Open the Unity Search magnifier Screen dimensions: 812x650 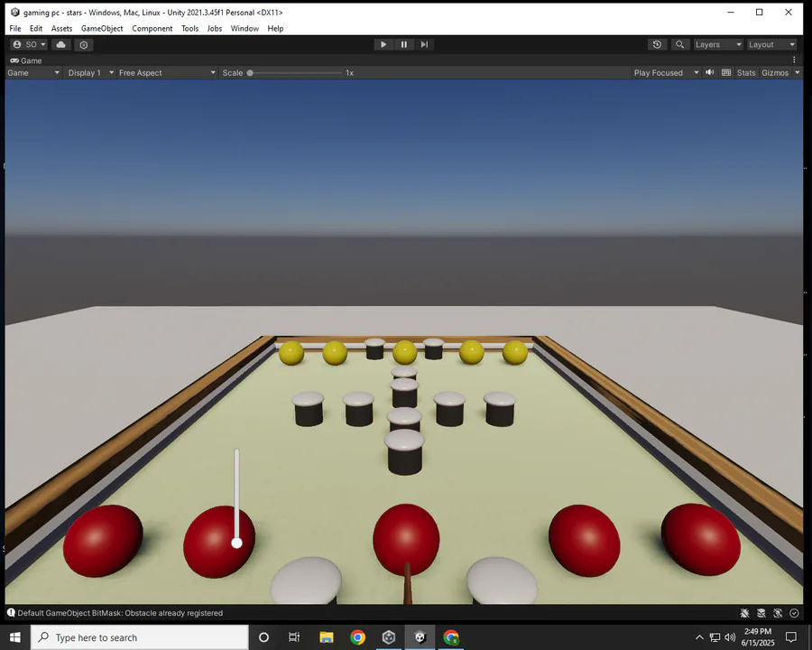pos(680,44)
